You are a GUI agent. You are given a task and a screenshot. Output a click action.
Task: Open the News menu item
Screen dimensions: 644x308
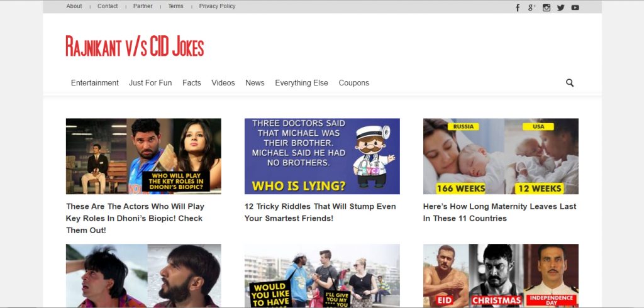[x=255, y=82]
